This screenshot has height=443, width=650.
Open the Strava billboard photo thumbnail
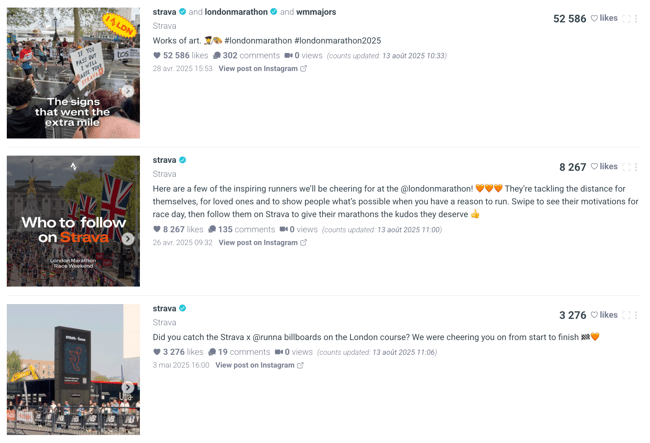point(73,369)
